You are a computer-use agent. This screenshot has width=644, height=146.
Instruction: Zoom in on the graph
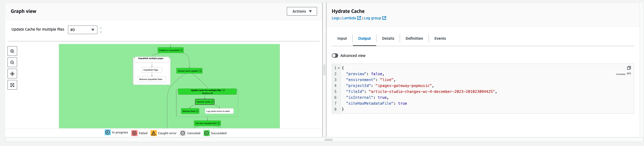tap(12, 51)
